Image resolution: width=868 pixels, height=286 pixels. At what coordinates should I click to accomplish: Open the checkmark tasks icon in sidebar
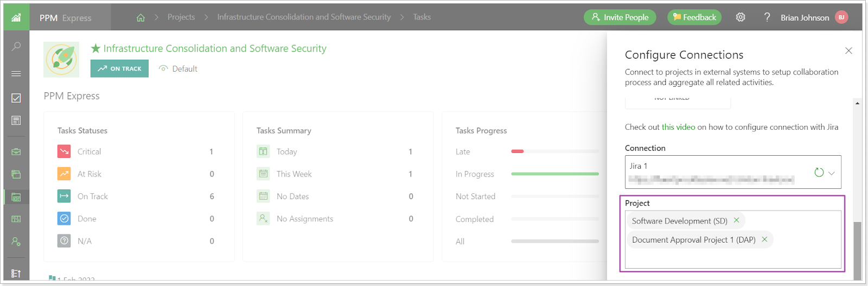tap(16, 98)
